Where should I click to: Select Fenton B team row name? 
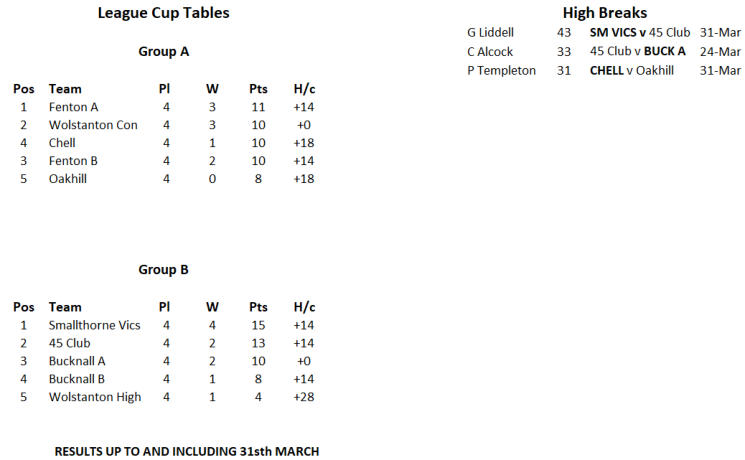coord(73,161)
